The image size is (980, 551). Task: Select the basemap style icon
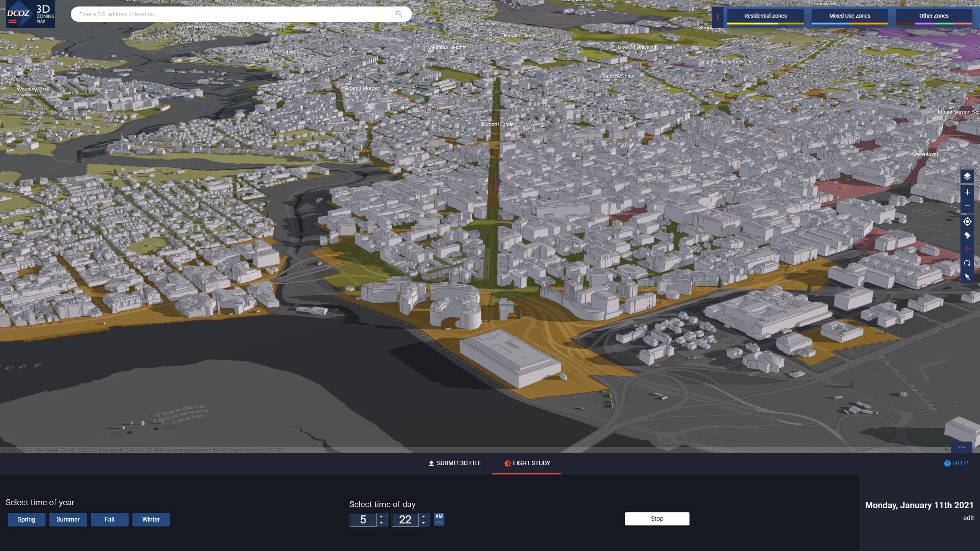pyautogui.click(x=967, y=235)
